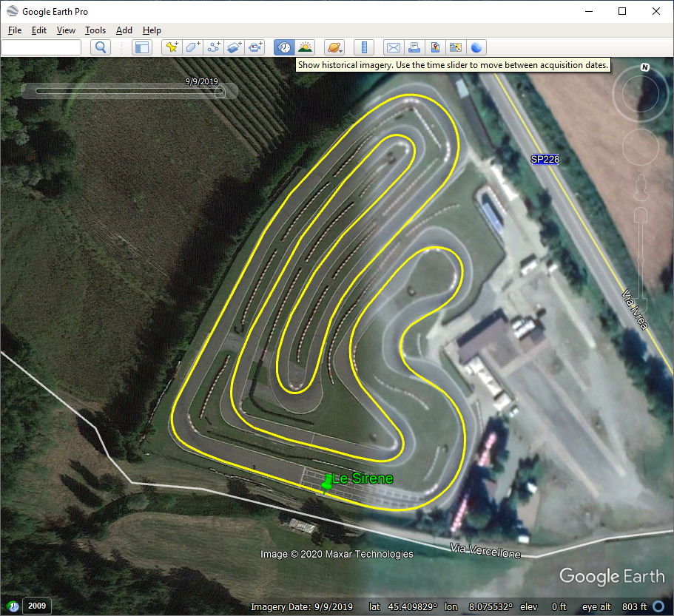View in Google Maps icon
Viewport: 674px width, 616px height.
456,47
